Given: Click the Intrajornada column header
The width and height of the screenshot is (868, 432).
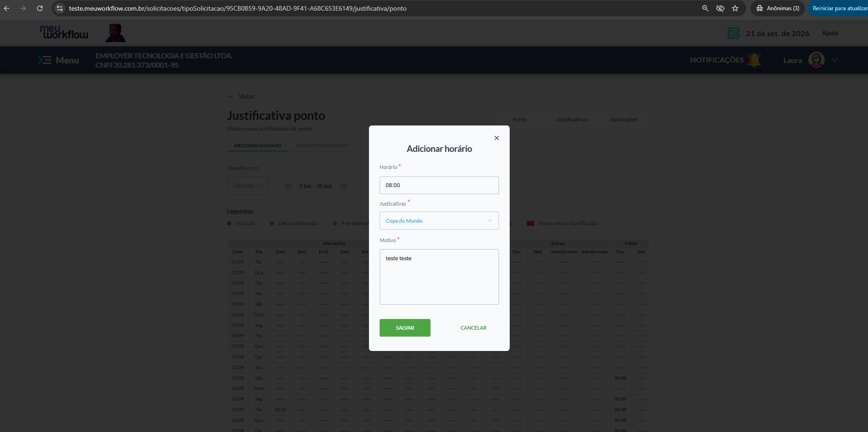Looking at the screenshot, I should [x=594, y=252].
